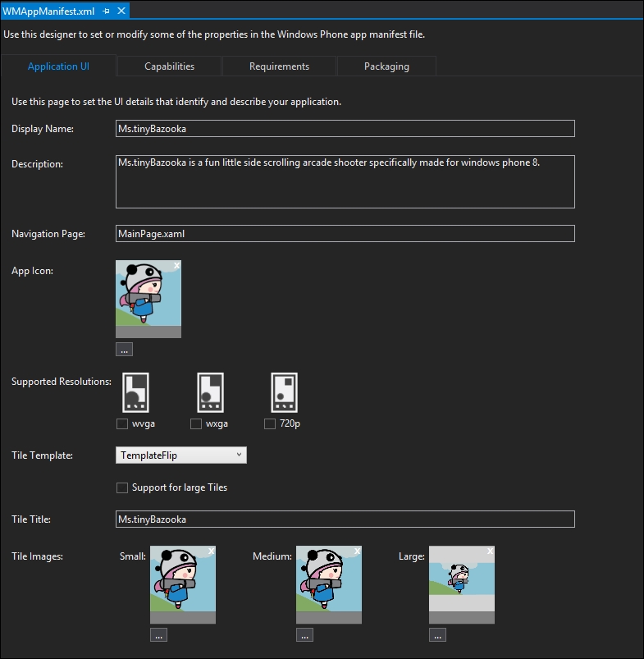Select the Large tile image thumbnail

pos(462,584)
